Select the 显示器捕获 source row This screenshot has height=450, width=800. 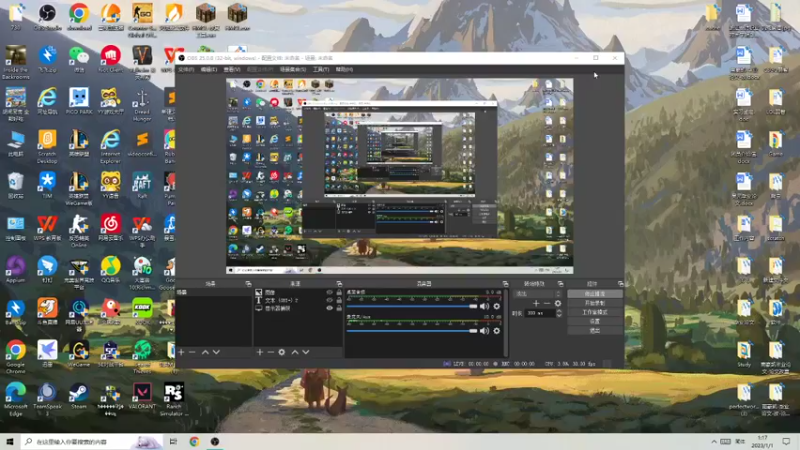[298, 308]
